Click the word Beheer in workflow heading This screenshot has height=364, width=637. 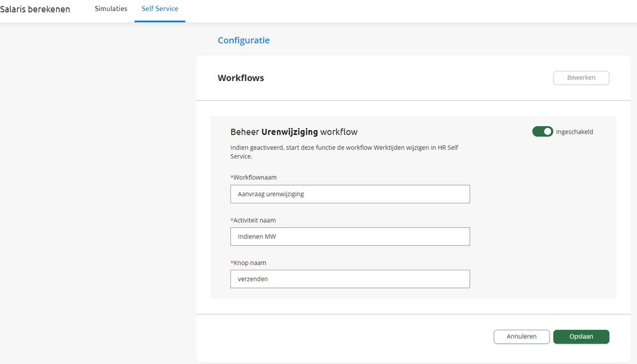[244, 132]
